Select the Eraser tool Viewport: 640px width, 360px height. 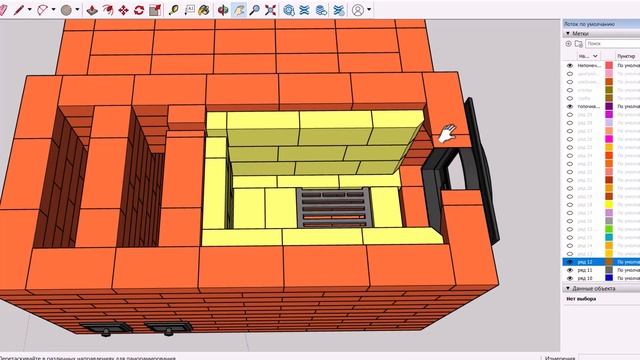tap(3, 10)
